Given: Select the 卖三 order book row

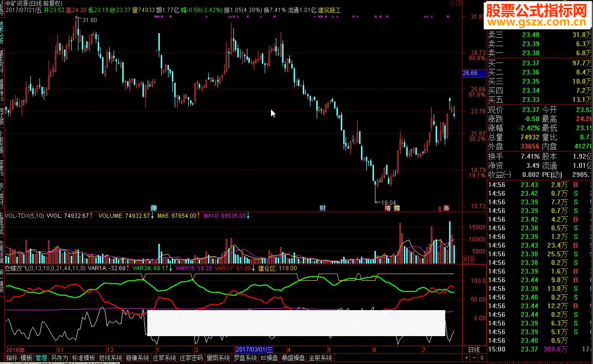Looking at the screenshot, I should (x=540, y=35).
